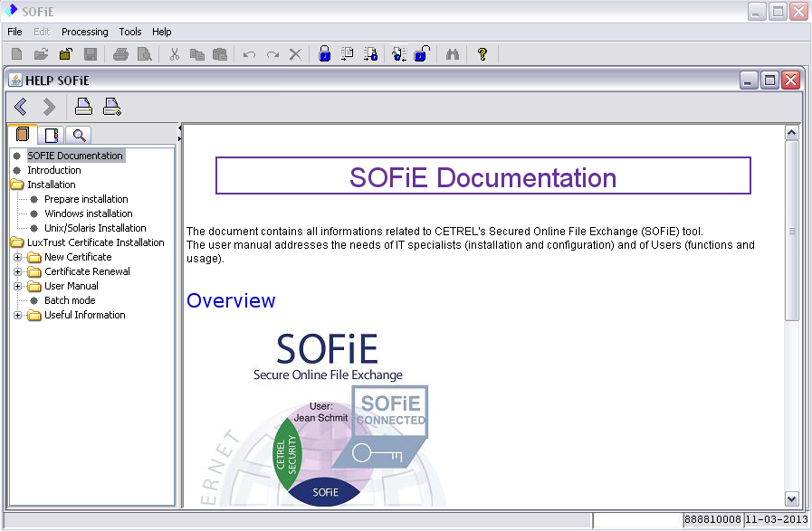
Task: Click the blue open padlock decrypt icon
Action: pyautogui.click(x=422, y=54)
